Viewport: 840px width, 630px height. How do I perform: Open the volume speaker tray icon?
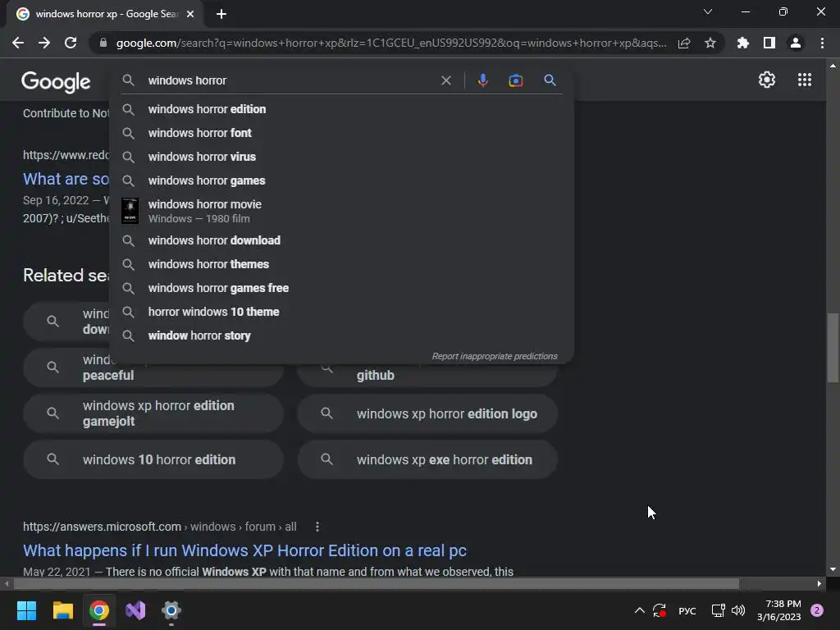738,610
